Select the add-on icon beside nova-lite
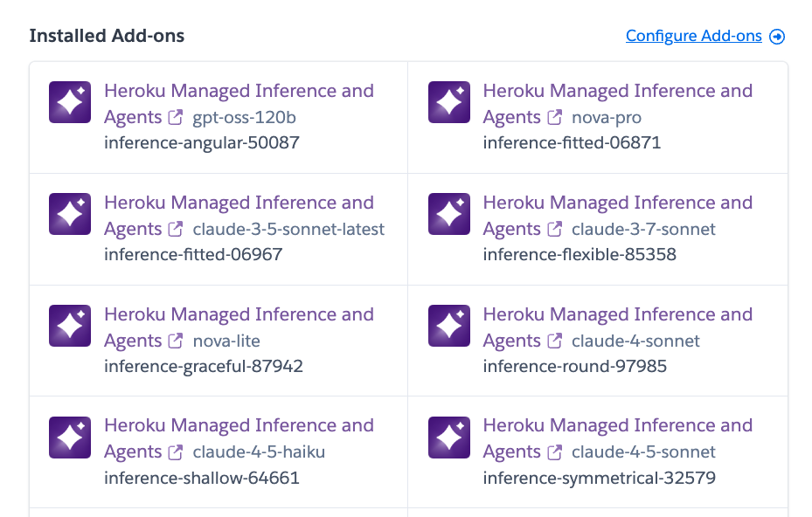Image resolution: width=812 pixels, height=517 pixels. click(x=69, y=326)
